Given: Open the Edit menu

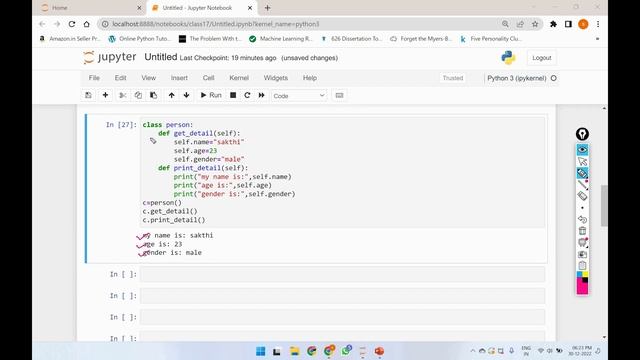Looking at the screenshot, I should (x=120, y=78).
